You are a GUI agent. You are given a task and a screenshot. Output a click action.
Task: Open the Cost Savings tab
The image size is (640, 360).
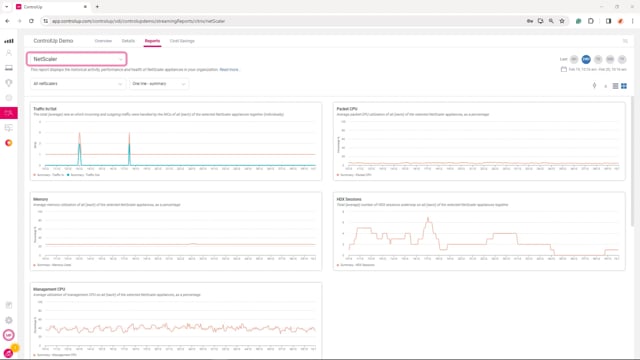(x=182, y=41)
